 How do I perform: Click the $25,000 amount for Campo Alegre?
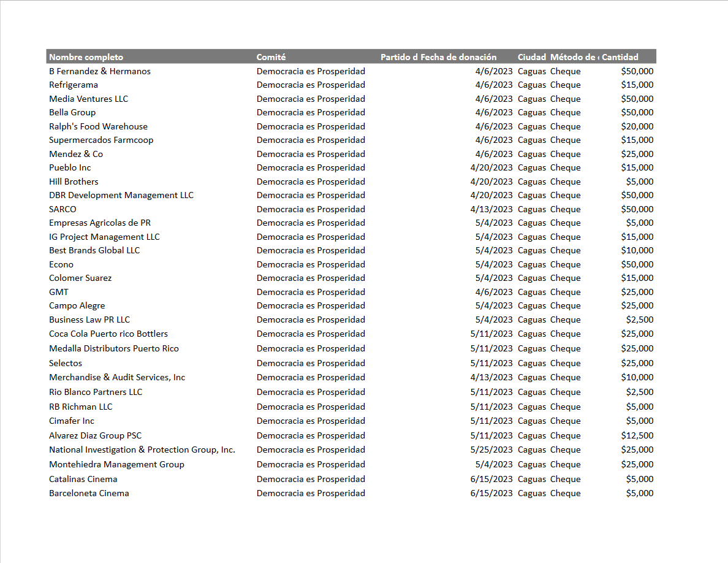(637, 305)
